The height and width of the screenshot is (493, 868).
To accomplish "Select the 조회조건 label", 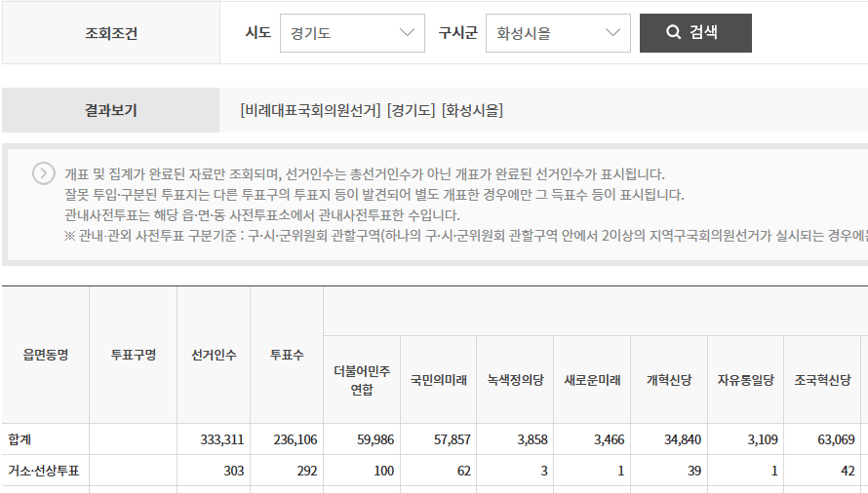I will [x=111, y=33].
